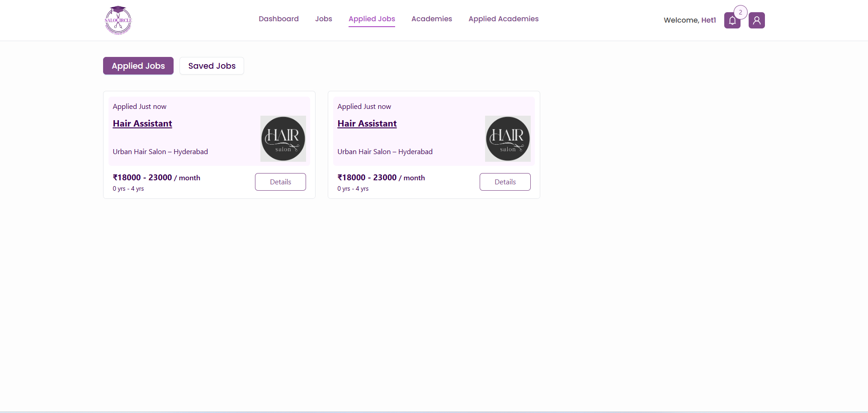Click Urban Hair Salon – Hyderabad in first card
868x413 pixels.
coord(160,152)
